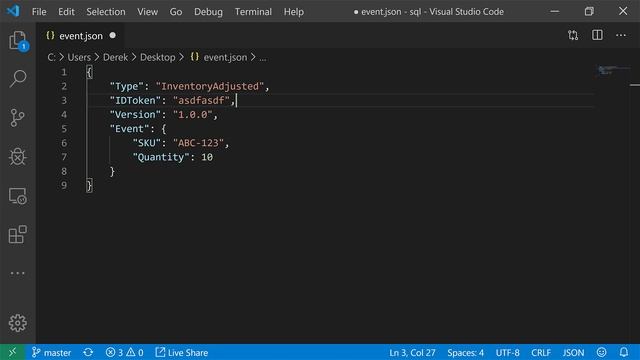Screen dimensions: 640x360
Task: Open the View menu
Action: [147, 12]
